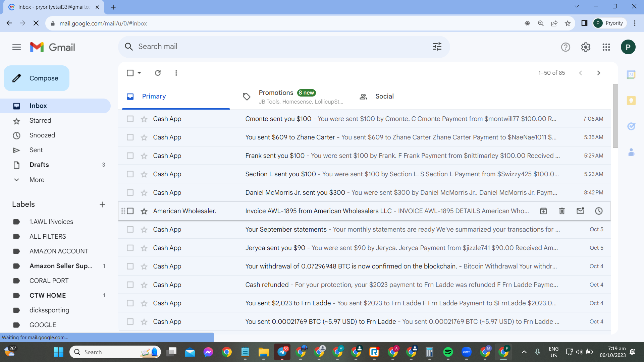Stop loading the page in Chrome

tap(36, 23)
